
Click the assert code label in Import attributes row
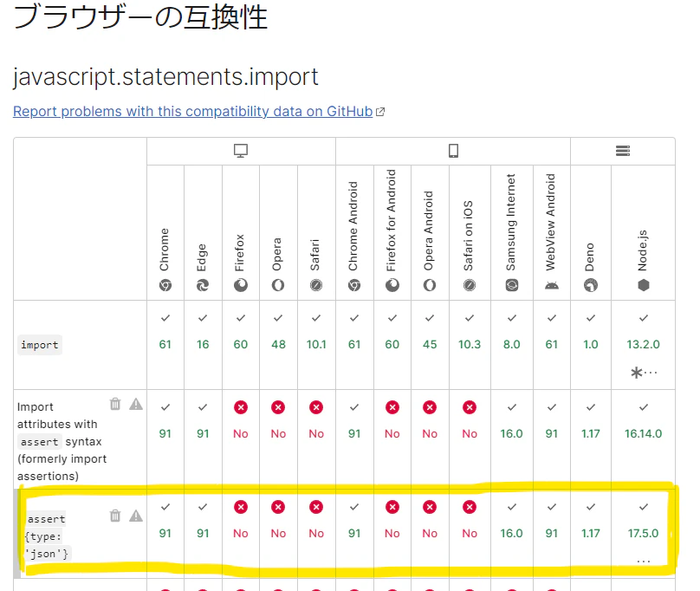[x=40, y=442]
